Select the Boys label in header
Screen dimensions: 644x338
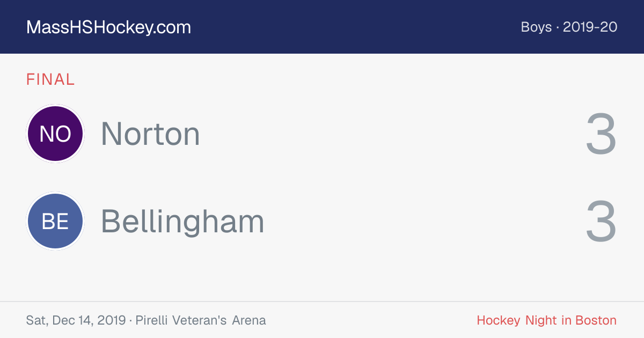(536, 27)
